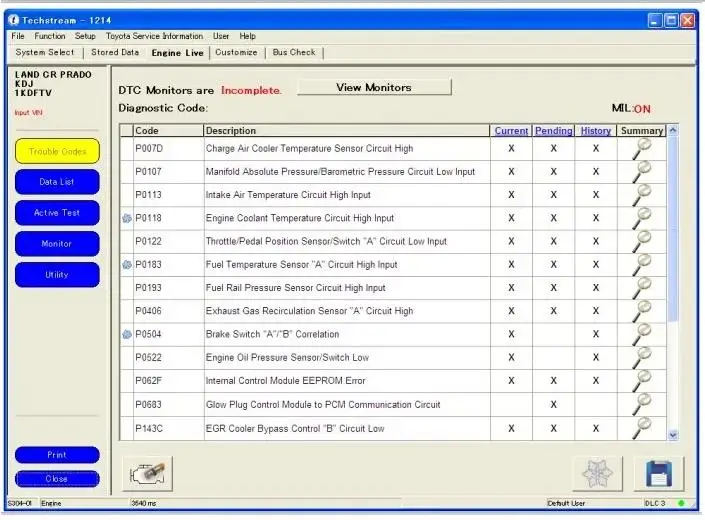Sort by Current column header link
This screenshot has height=520, width=705.
511,131
